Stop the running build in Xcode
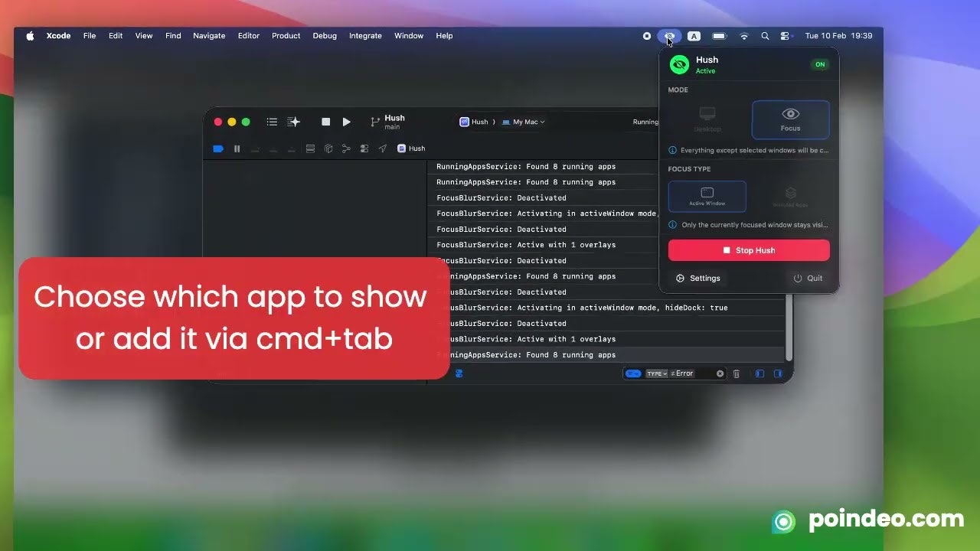The height and width of the screenshot is (551, 980). pyautogui.click(x=325, y=122)
